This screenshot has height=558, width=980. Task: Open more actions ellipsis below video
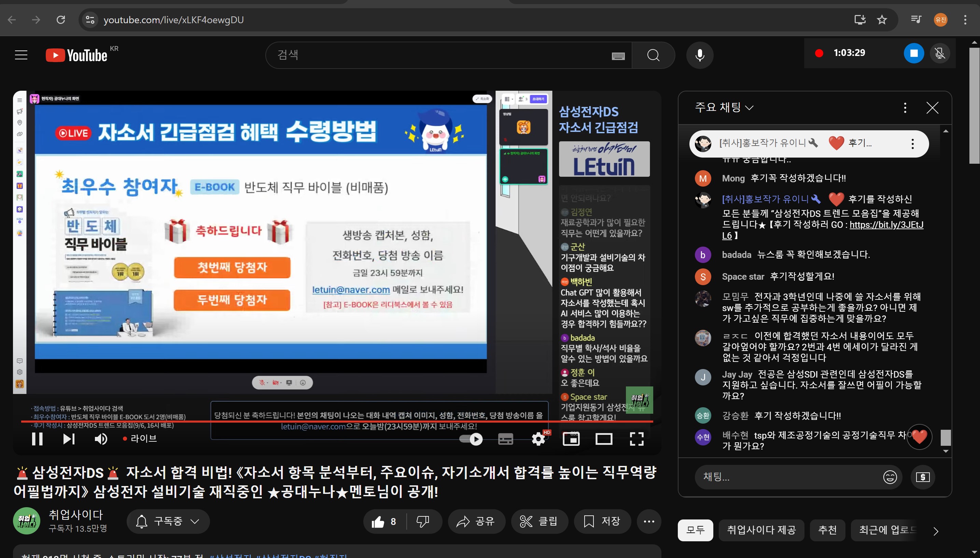tap(648, 521)
